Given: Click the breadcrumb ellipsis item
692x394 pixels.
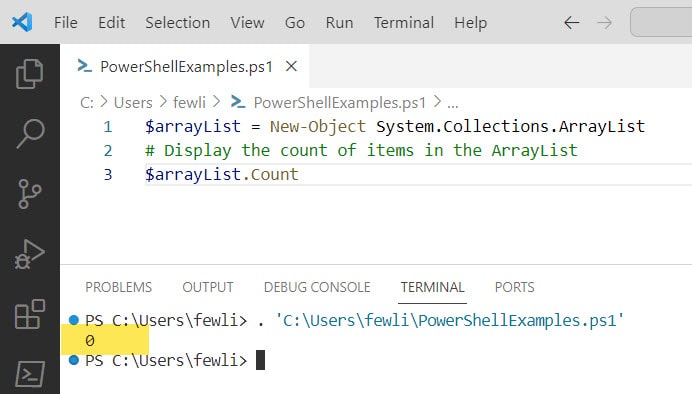Looking at the screenshot, I should pos(453,104).
